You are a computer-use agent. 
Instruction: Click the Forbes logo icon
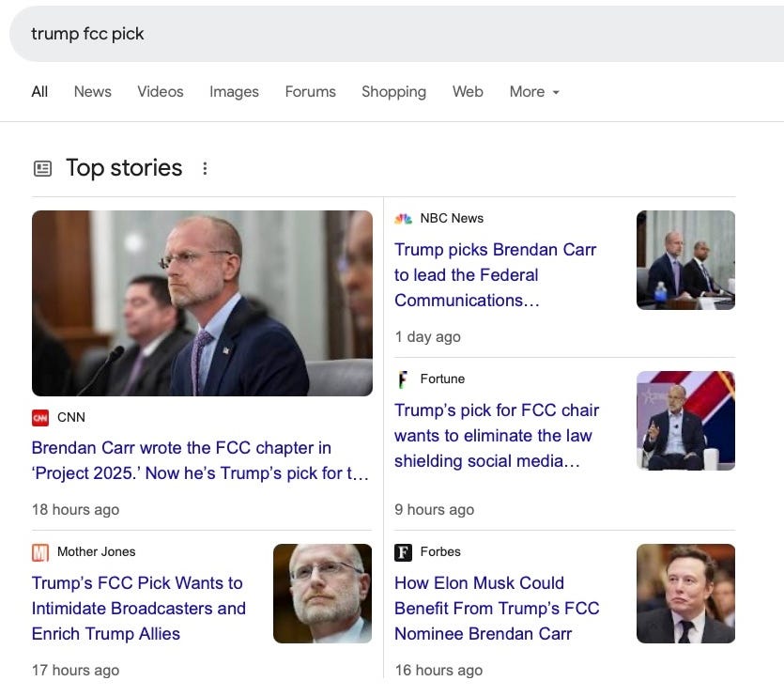pyautogui.click(x=403, y=552)
